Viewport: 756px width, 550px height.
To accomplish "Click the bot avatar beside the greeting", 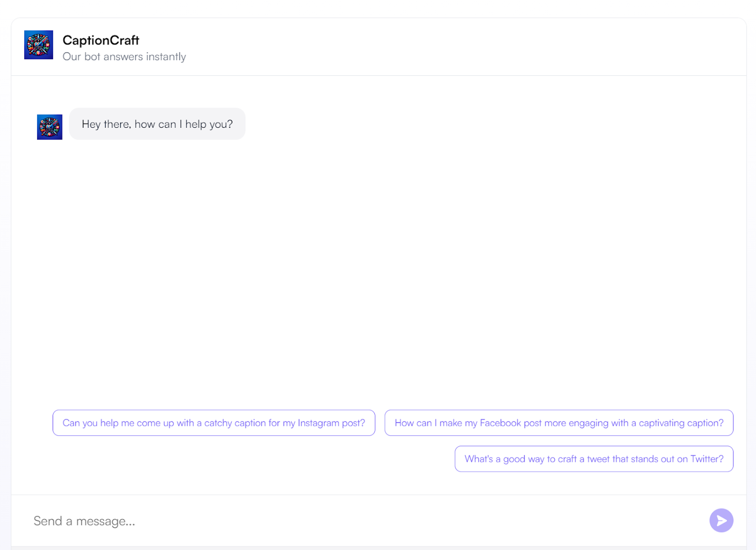I will coord(50,127).
